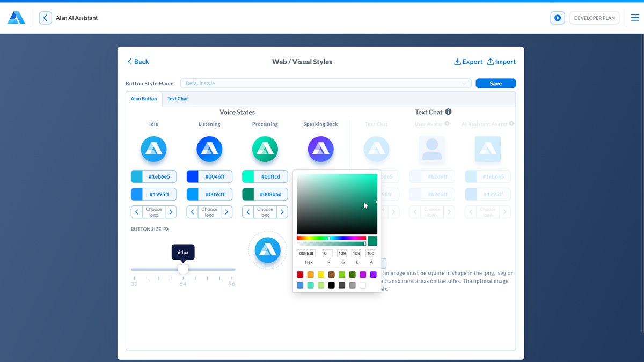Select the Idle voice state button icon
The image size is (644, 362).
153,149
